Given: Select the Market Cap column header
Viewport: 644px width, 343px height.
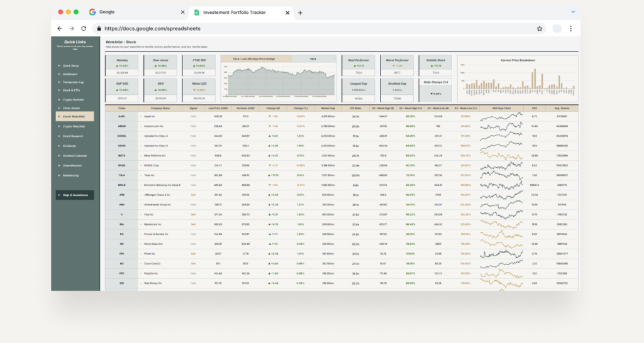Looking at the screenshot, I should [x=328, y=108].
